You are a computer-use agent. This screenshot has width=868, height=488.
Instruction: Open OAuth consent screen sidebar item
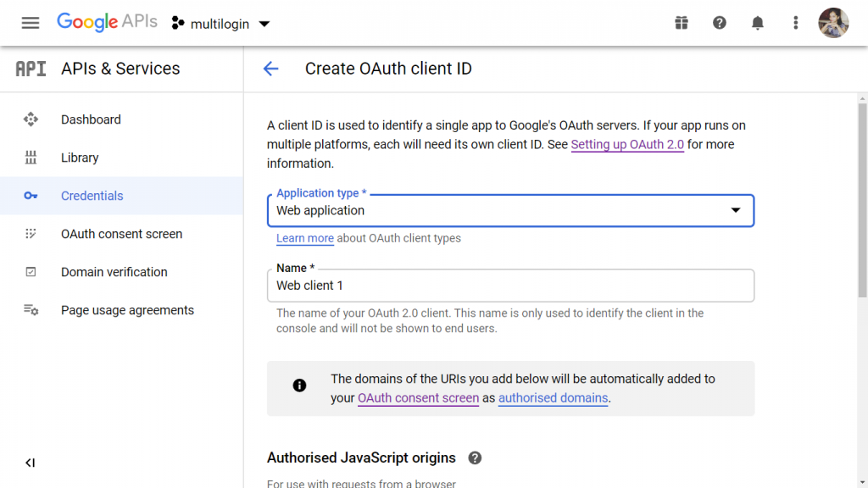tap(121, 234)
